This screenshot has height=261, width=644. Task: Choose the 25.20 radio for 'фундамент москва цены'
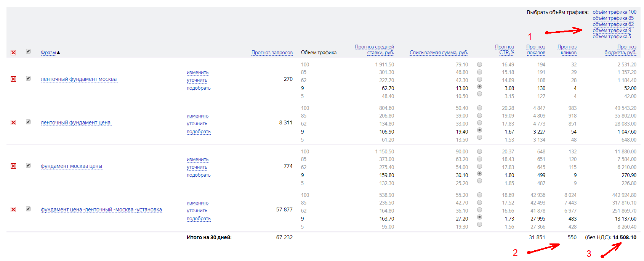pyautogui.click(x=479, y=181)
